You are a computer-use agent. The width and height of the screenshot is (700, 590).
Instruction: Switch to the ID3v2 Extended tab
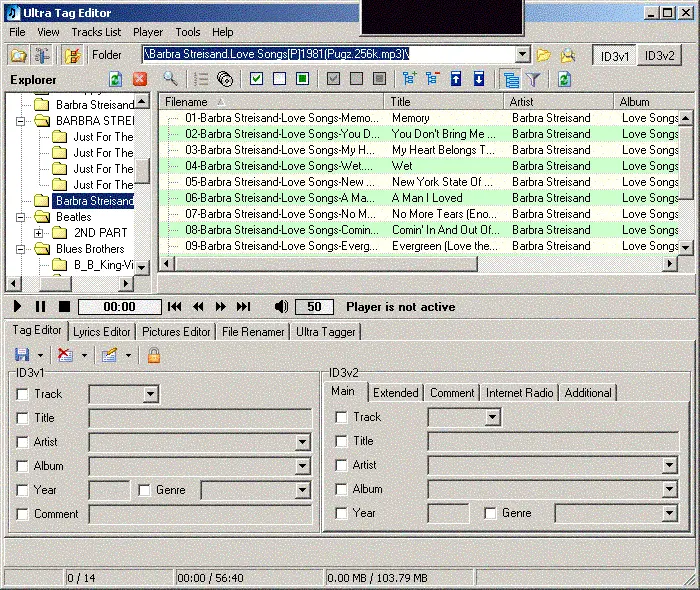pos(396,393)
